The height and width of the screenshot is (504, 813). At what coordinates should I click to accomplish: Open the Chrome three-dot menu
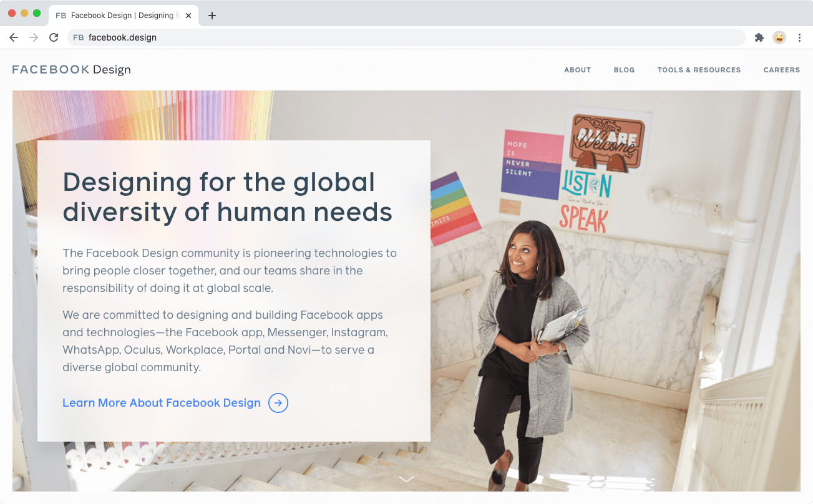pos(799,37)
